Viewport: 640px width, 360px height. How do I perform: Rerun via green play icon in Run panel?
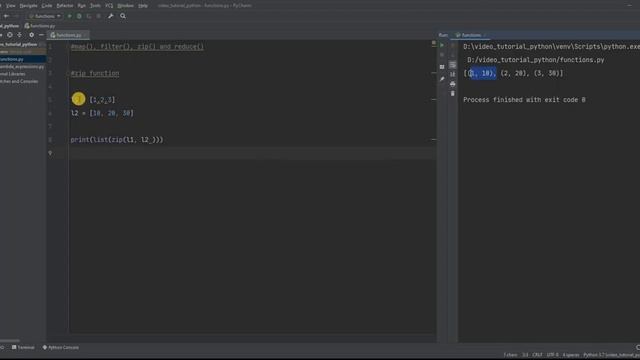pyautogui.click(x=442, y=45)
